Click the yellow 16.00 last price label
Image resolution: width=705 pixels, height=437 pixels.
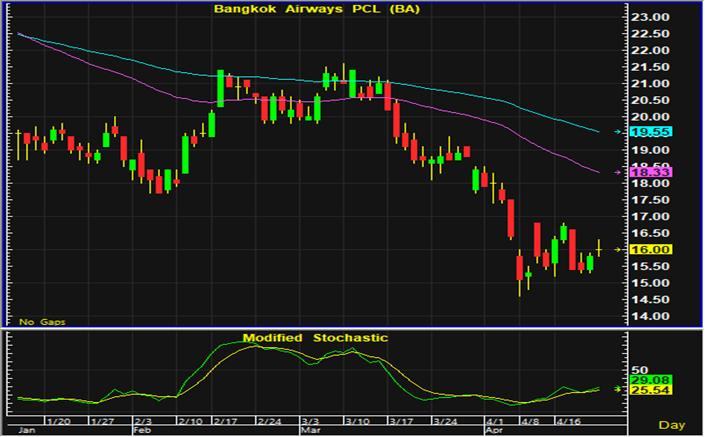pos(651,250)
